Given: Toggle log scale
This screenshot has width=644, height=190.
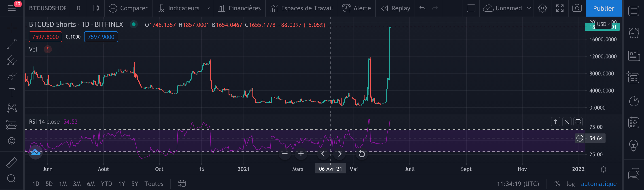Looking at the screenshot, I should (x=570, y=184).
